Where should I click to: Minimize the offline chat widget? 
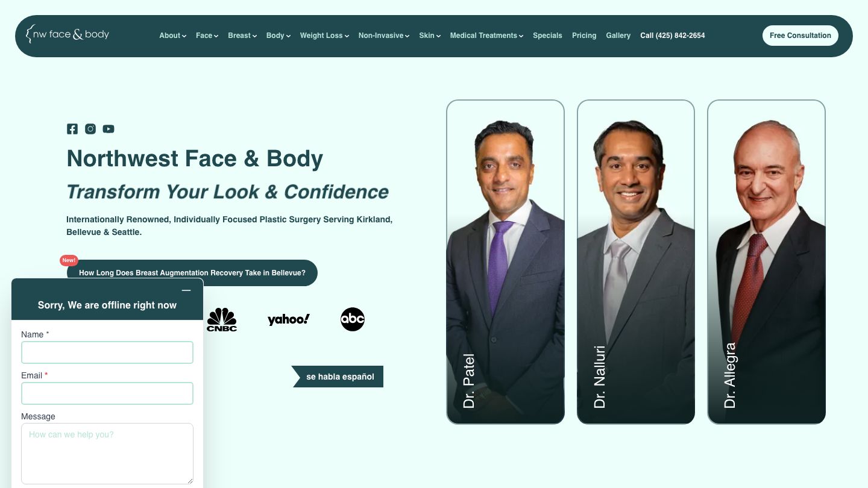point(186,290)
